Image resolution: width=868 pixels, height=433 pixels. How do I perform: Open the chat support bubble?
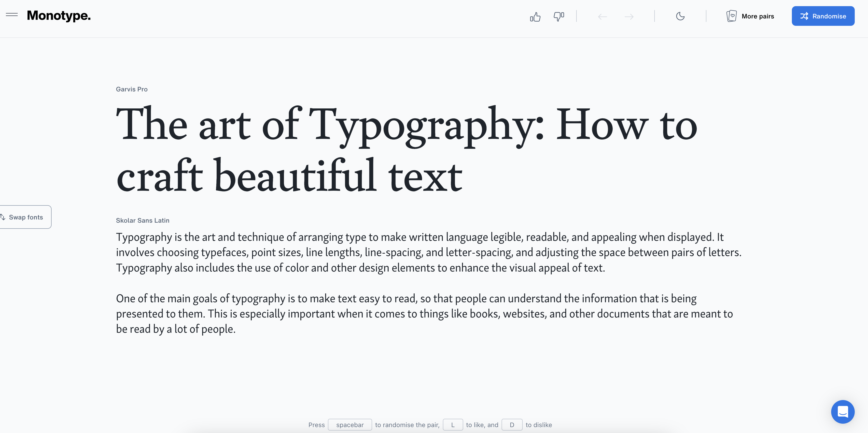pos(842,411)
